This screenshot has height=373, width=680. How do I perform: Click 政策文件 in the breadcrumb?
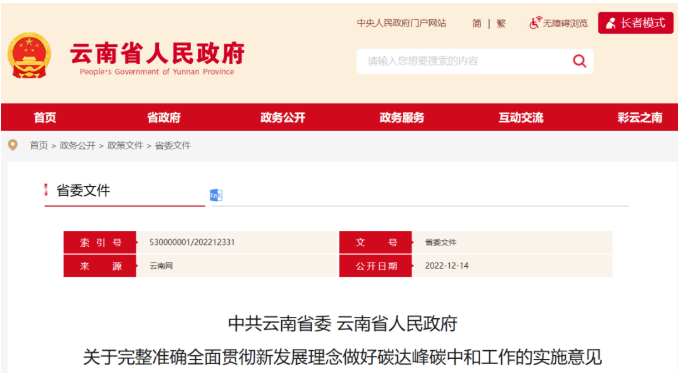pyautogui.click(x=125, y=146)
